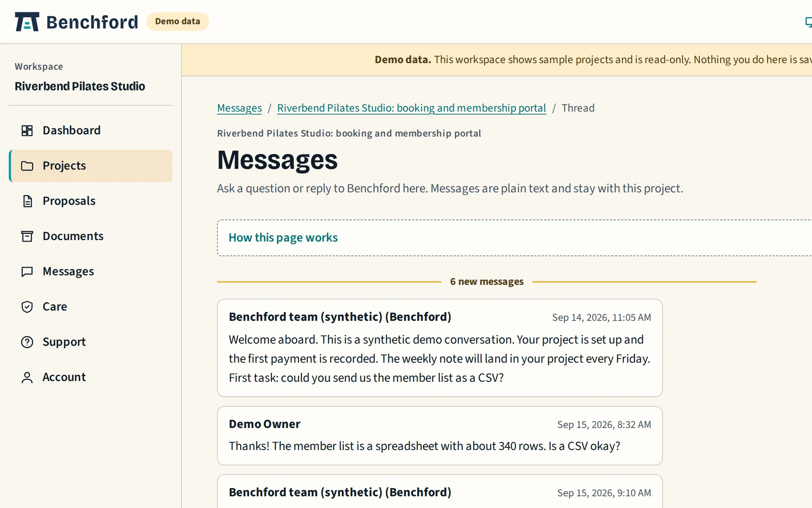Open the Care section
Image resolution: width=812 pixels, height=508 pixels.
[91, 306]
